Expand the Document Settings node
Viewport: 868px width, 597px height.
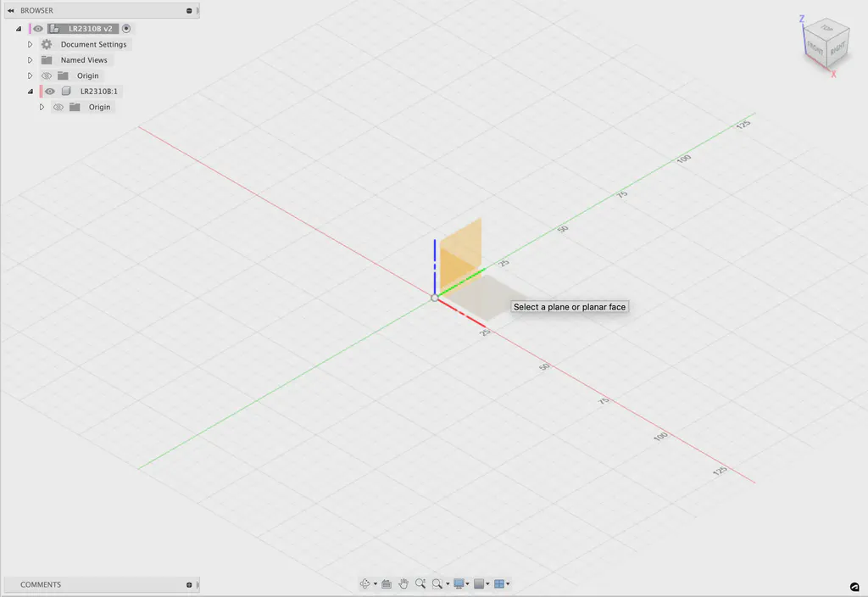tap(30, 44)
